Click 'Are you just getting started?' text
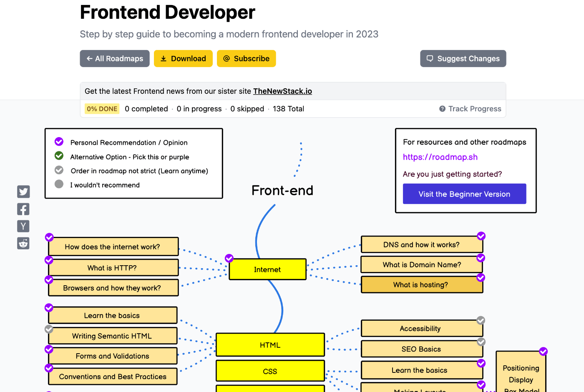The width and height of the screenshot is (584, 392). [453, 174]
